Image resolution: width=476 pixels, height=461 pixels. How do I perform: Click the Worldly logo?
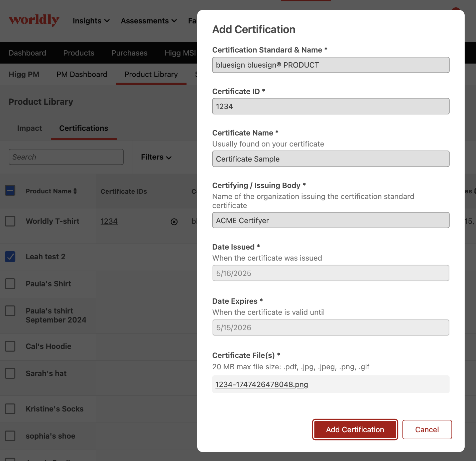pos(34,20)
